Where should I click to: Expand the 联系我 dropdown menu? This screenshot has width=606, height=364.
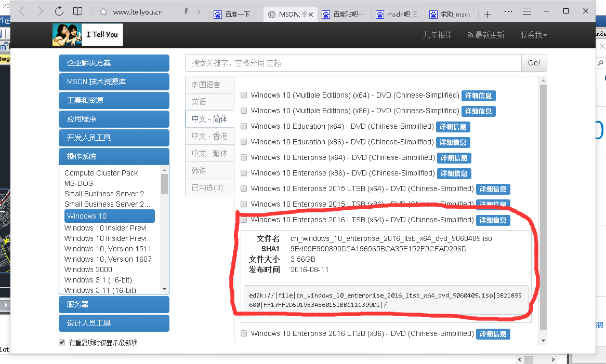click(533, 35)
